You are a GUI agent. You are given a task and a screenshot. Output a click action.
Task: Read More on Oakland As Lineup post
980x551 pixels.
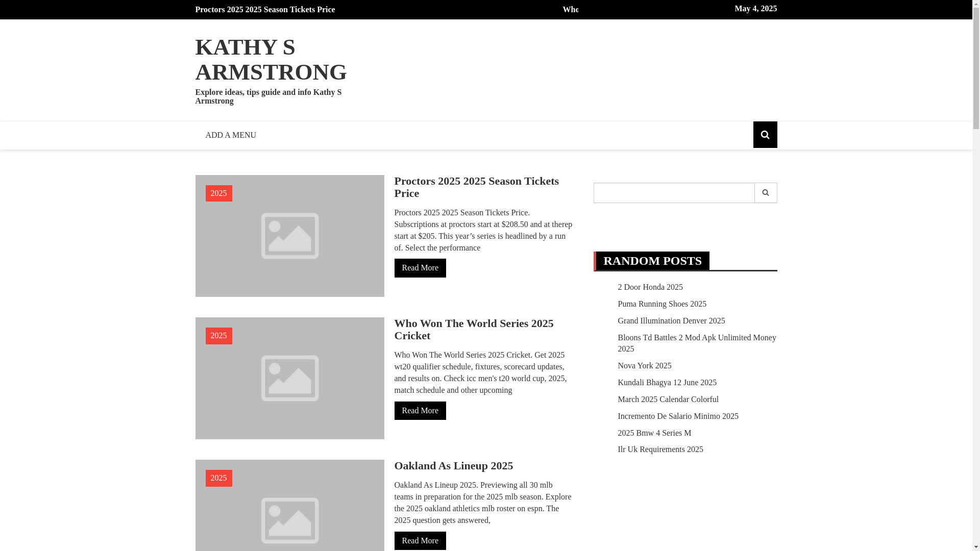[420, 541]
